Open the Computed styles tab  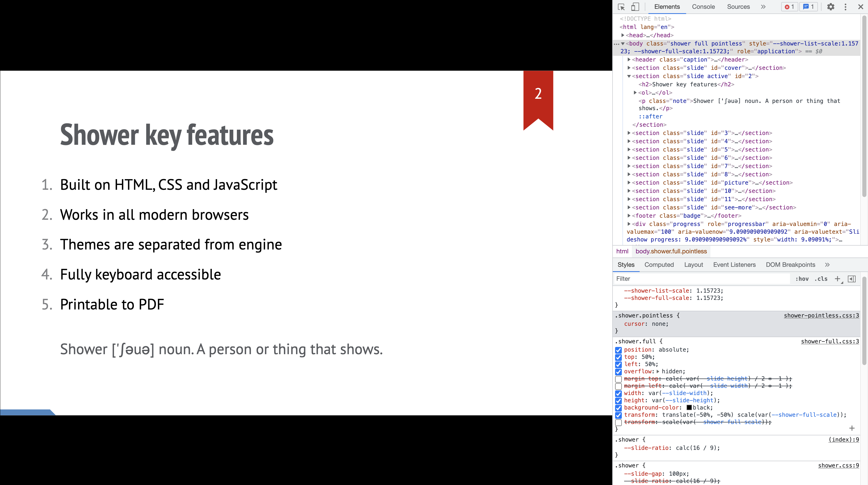point(659,265)
